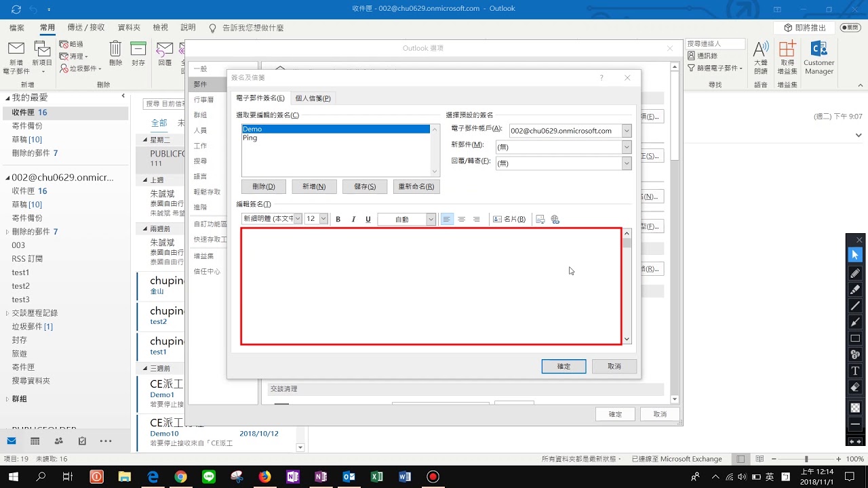Open Excel from Windows taskbar
The width and height of the screenshot is (868, 488).
click(x=376, y=476)
